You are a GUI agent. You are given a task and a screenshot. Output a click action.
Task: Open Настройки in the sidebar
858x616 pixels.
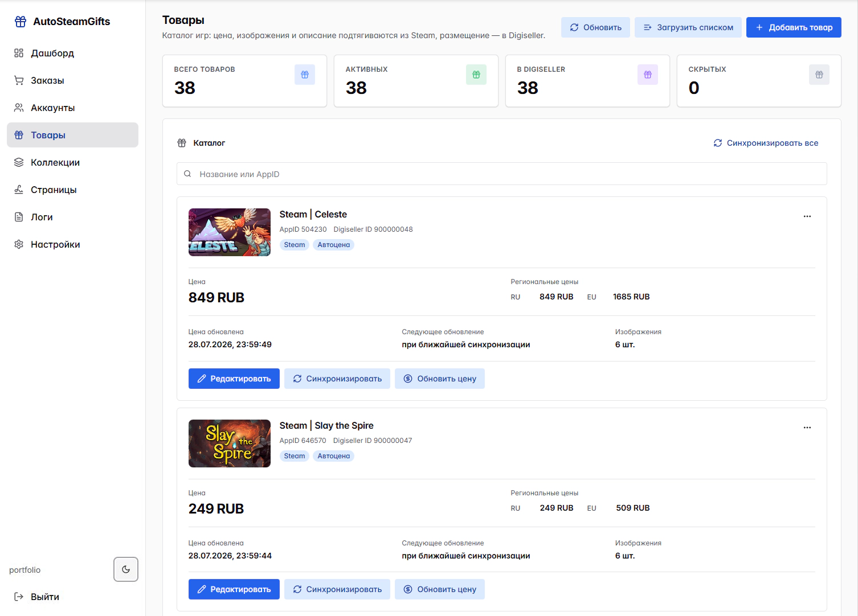click(72, 244)
